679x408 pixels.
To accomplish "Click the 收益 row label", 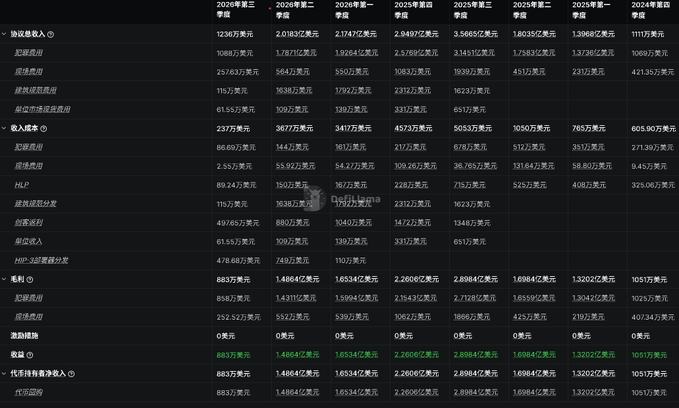I will 17,354.
